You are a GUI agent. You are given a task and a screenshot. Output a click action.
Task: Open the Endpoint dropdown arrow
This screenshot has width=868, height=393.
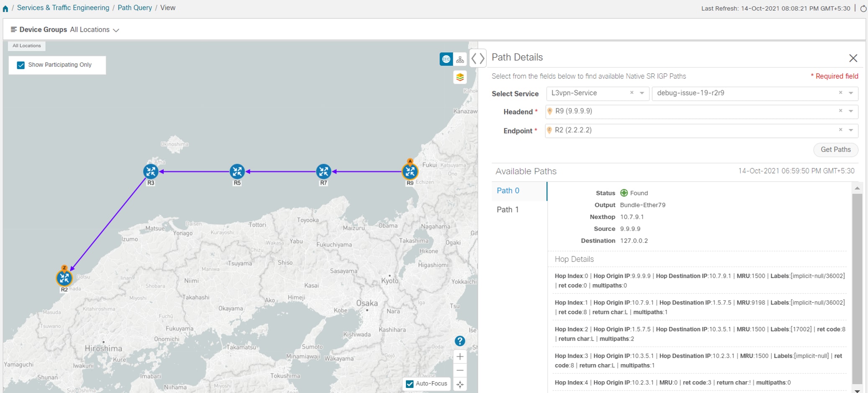851,130
